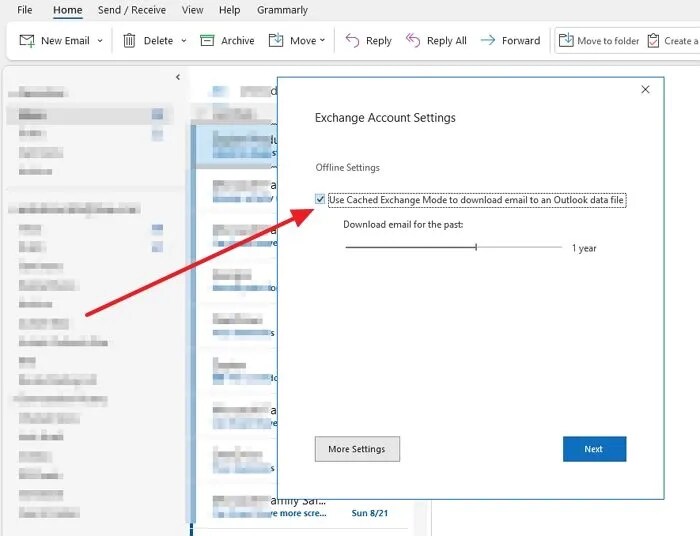Viewport: 700px width, 536px height.
Task: Click the Archive box icon
Action: [207, 41]
